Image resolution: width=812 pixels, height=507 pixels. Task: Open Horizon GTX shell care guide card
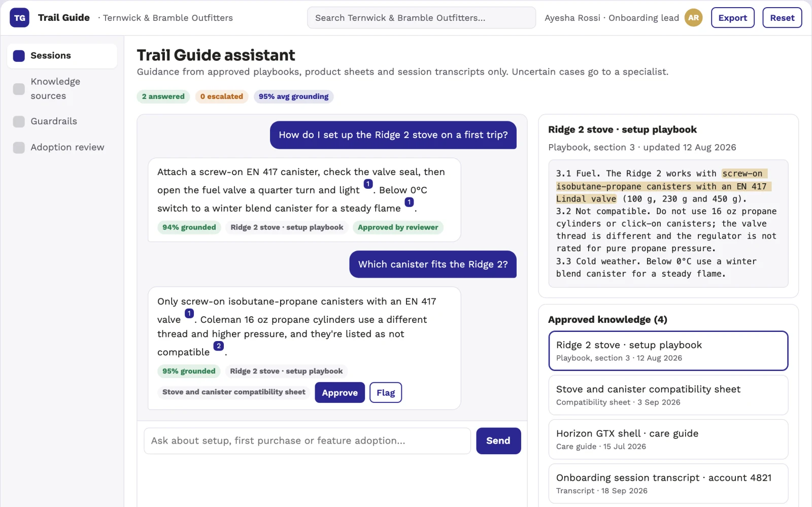pyautogui.click(x=668, y=440)
